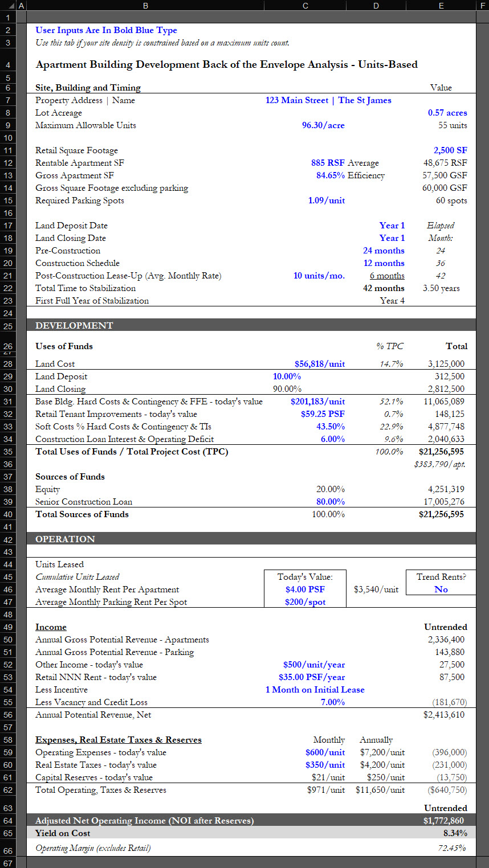The image size is (489, 868).
Task: Click the 2,500 SF retail input
Action: click(450, 150)
